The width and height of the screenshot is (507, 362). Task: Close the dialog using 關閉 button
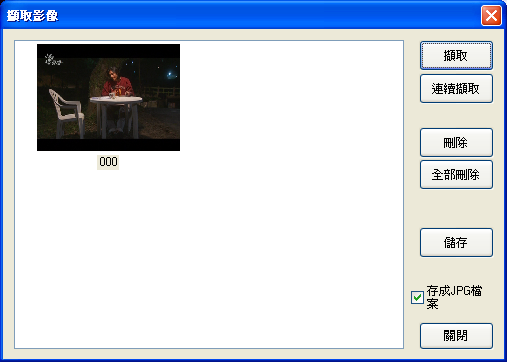[456, 336]
